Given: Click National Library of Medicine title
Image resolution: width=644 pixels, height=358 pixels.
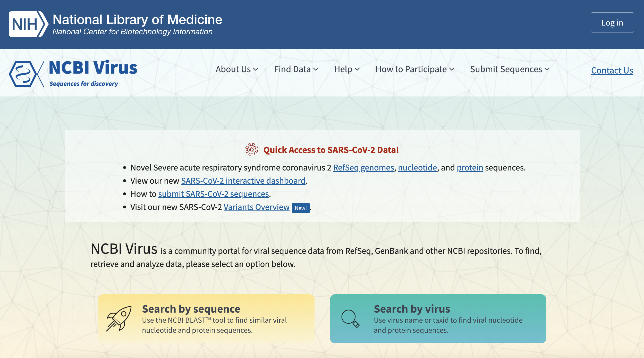Looking at the screenshot, I should click(x=137, y=20).
